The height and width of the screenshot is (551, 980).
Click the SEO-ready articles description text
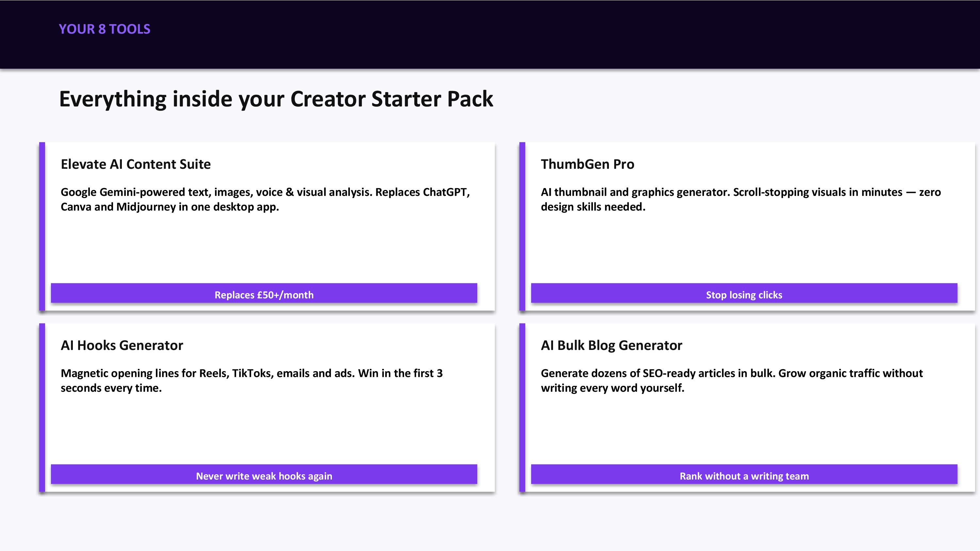(732, 380)
